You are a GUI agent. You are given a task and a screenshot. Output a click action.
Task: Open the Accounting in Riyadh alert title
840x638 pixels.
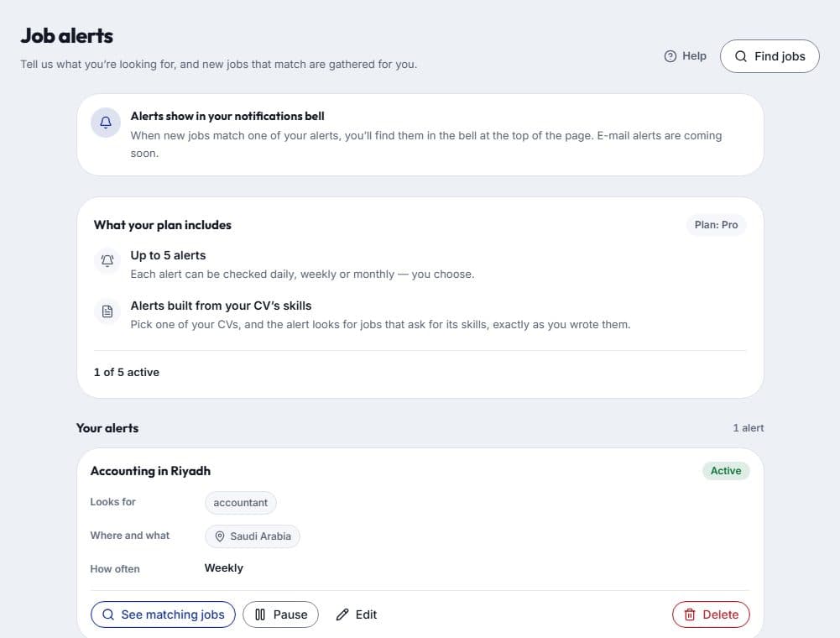tap(150, 471)
